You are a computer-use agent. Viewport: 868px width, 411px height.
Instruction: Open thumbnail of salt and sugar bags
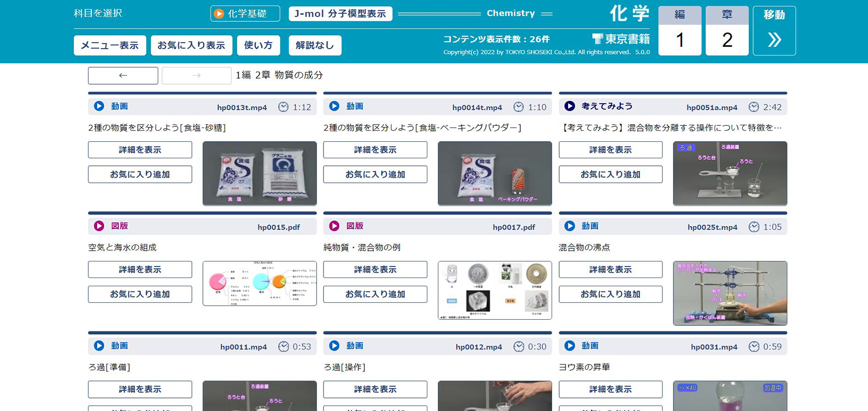(x=259, y=173)
